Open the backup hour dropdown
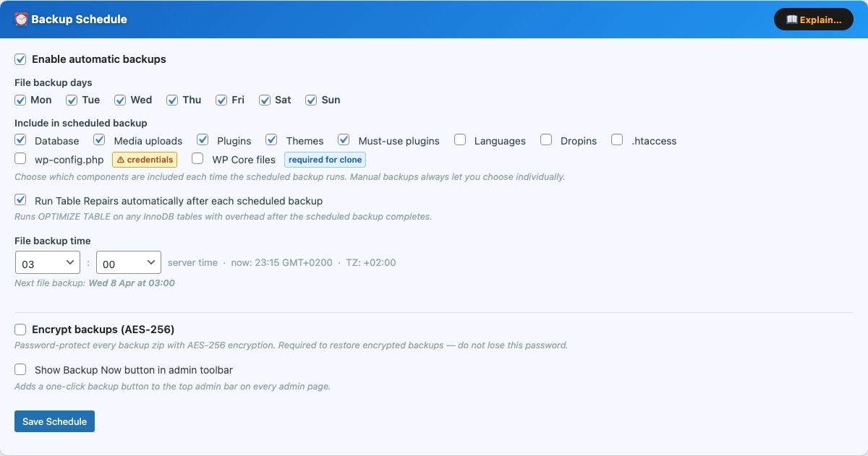This screenshot has width=868, height=456. pyautogui.click(x=47, y=264)
